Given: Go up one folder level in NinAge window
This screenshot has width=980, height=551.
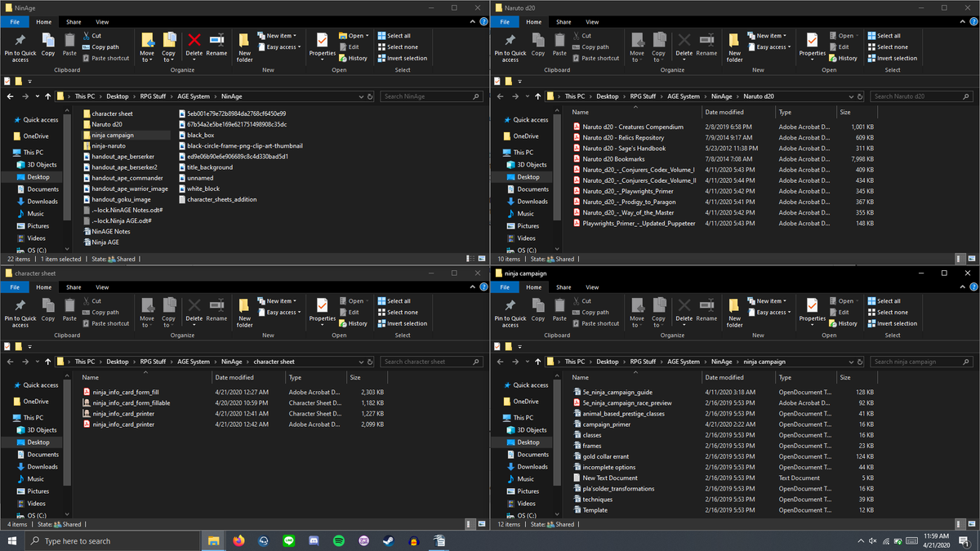Looking at the screenshot, I should click(x=48, y=96).
